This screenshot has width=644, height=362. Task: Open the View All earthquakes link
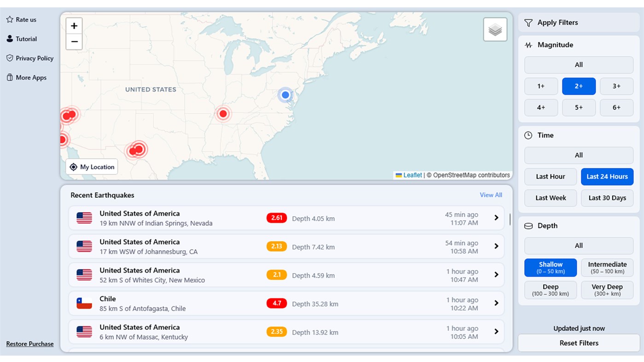[491, 195]
